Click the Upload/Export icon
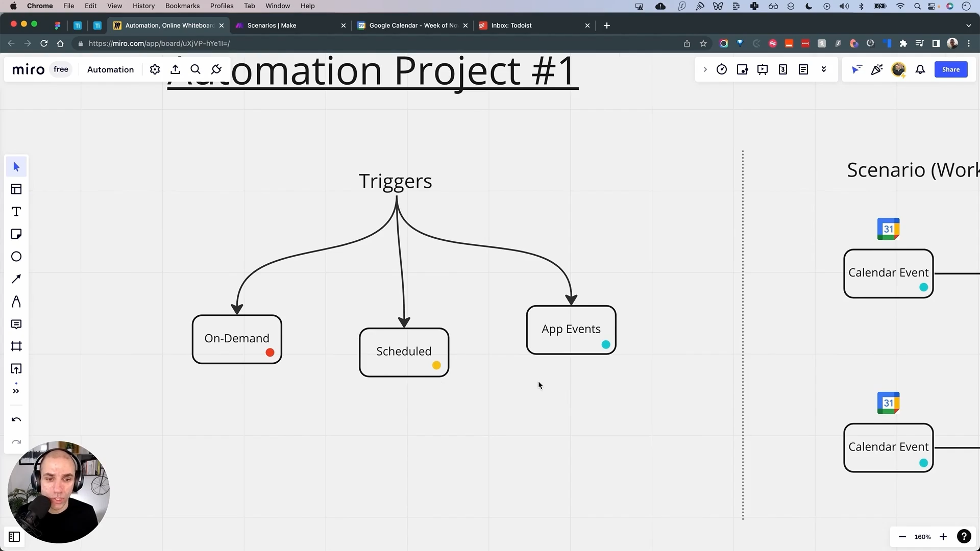The width and height of the screenshot is (980, 551). coord(175,69)
